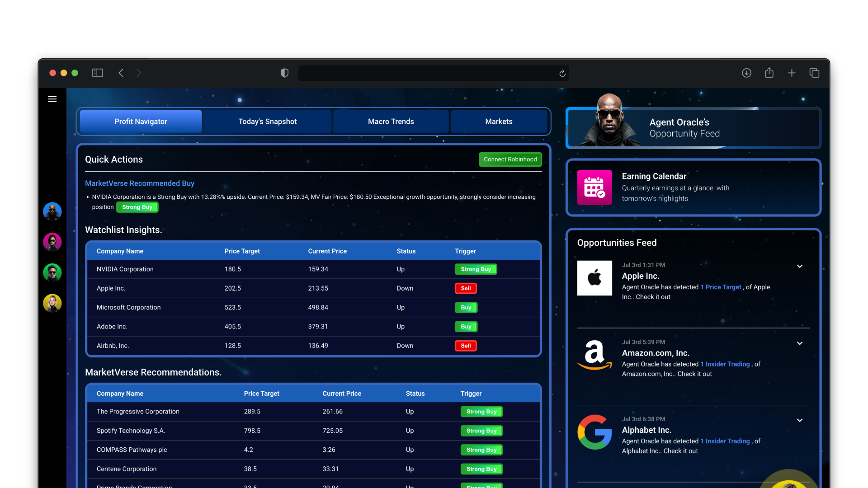
Task: Select the Airbnb, Inc. row name
Action: tap(113, 346)
